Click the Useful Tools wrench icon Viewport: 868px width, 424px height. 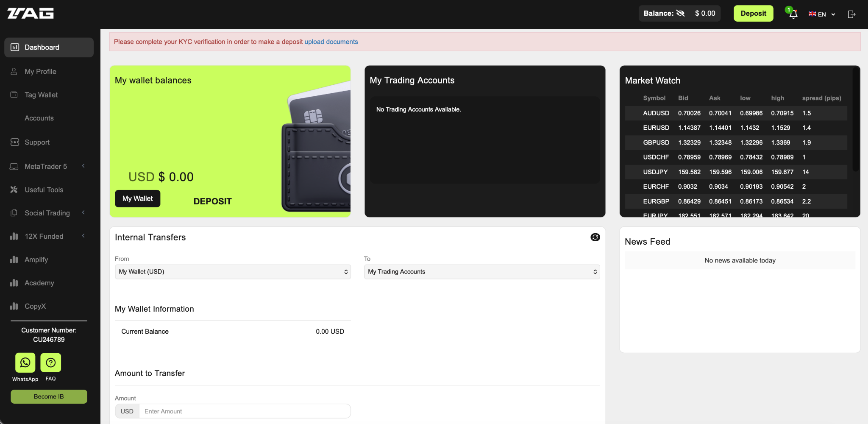[x=14, y=190]
